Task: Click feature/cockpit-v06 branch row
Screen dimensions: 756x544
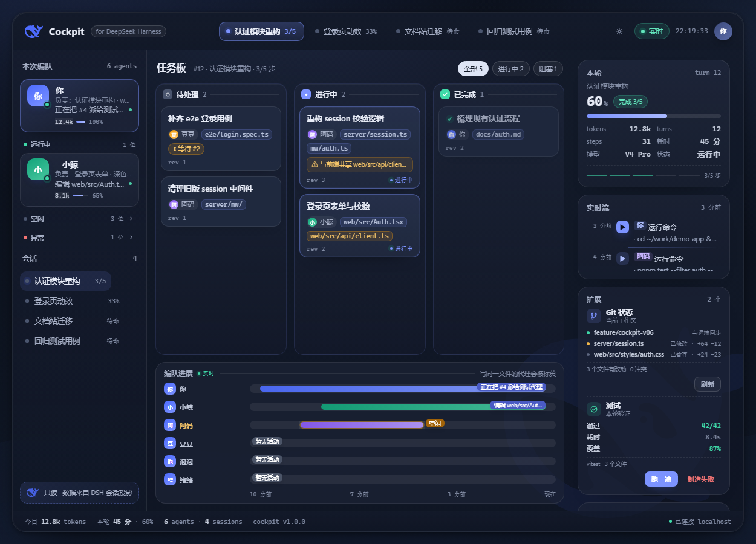Action: [x=654, y=332]
